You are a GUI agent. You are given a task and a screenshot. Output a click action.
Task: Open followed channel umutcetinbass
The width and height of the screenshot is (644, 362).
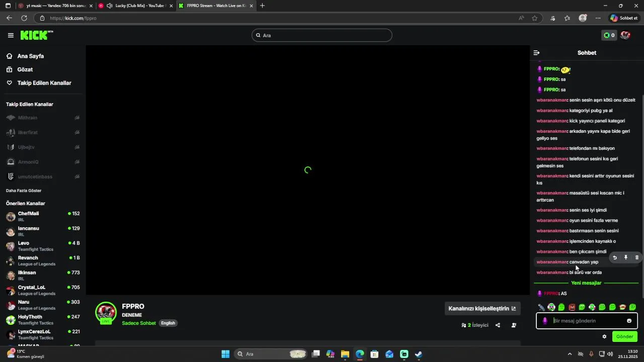click(x=43, y=177)
